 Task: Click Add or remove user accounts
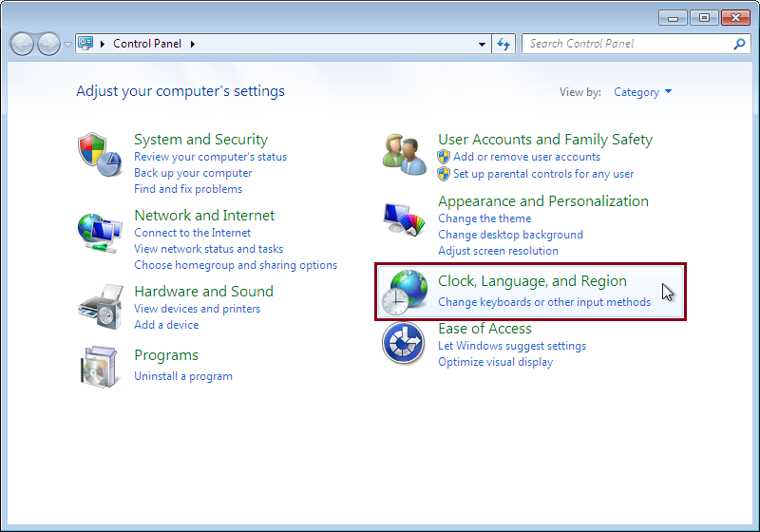(527, 157)
